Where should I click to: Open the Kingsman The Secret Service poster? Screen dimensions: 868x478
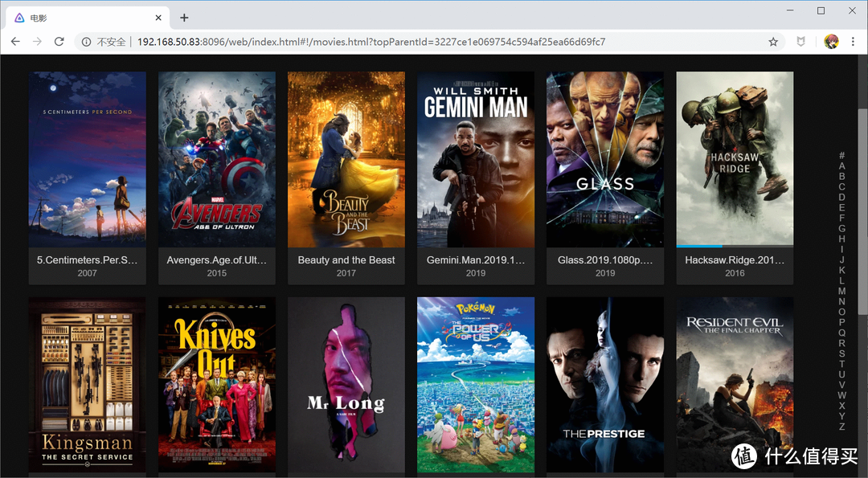click(88, 385)
